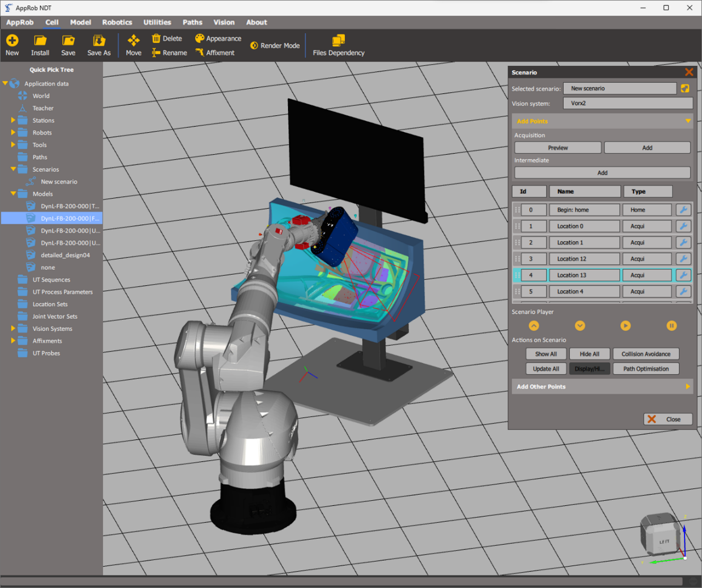Click the Install toolbar icon

pos(40,41)
